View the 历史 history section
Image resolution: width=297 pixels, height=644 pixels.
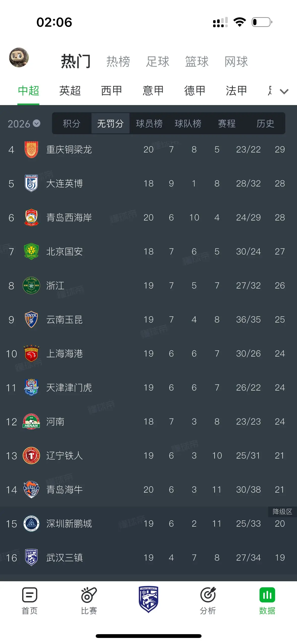click(265, 123)
